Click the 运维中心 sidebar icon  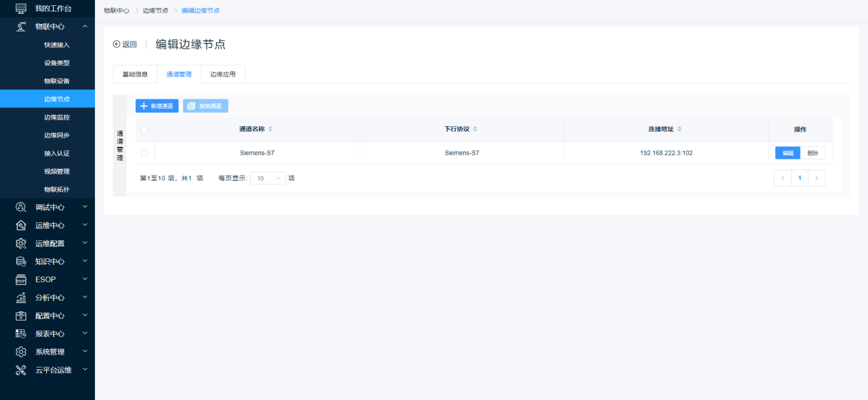[21, 225]
